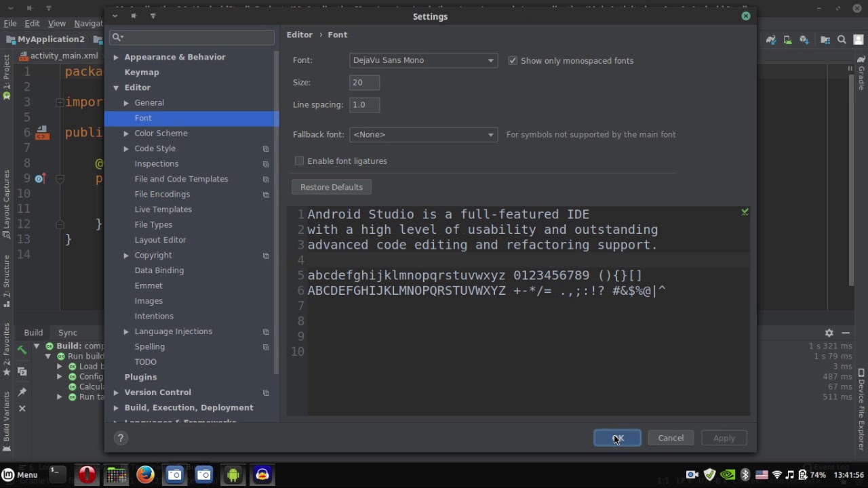
Task: Click the Build hammer icon in Build panel
Action: [x=22, y=350]
